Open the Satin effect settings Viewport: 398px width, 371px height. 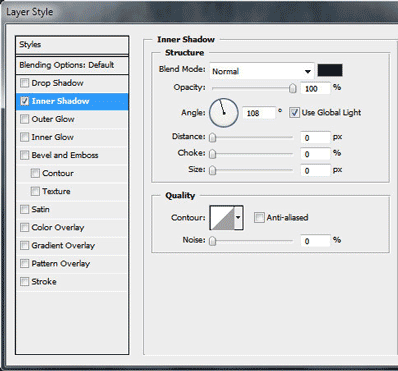72,209
